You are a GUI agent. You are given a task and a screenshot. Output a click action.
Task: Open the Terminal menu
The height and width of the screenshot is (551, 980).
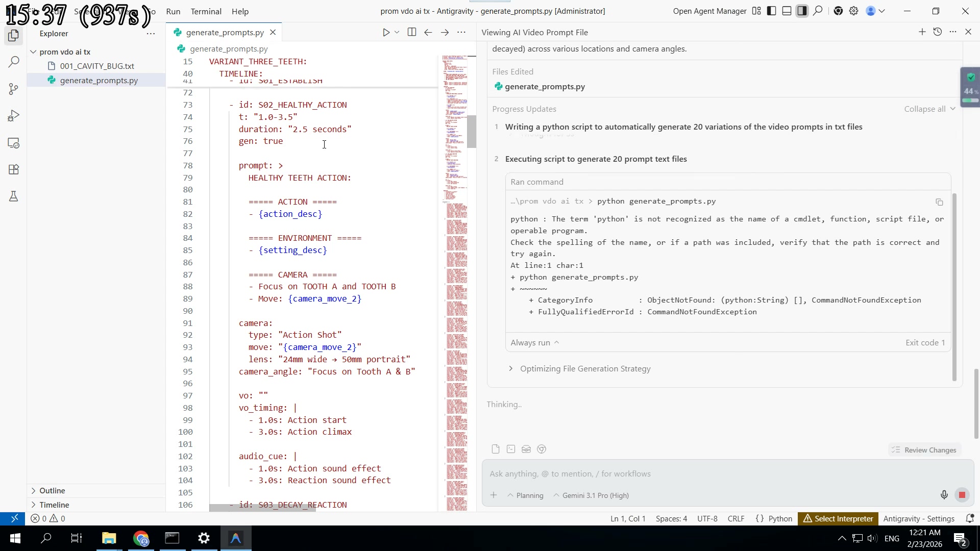click(206, 11)
